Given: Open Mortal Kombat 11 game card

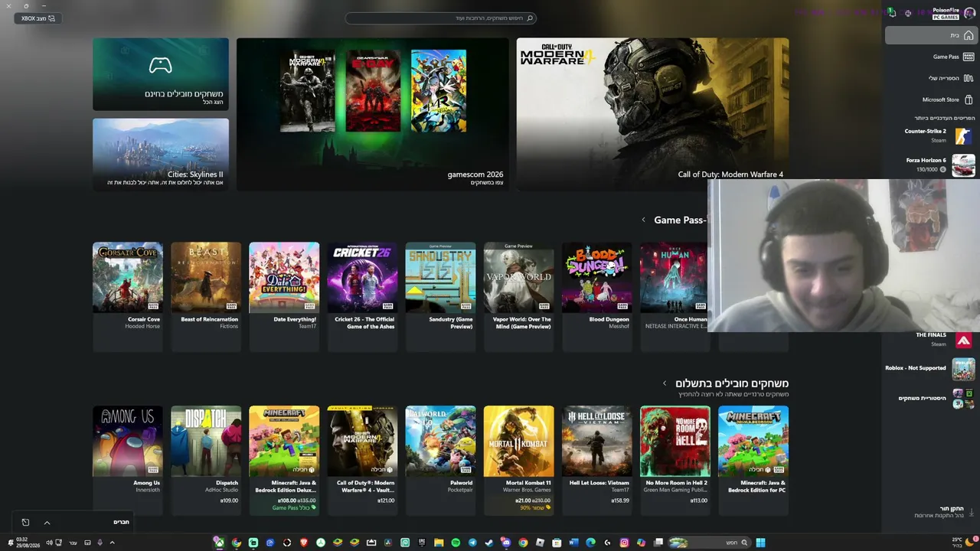Looking at the screenshot, I should [x=518, y=461].
